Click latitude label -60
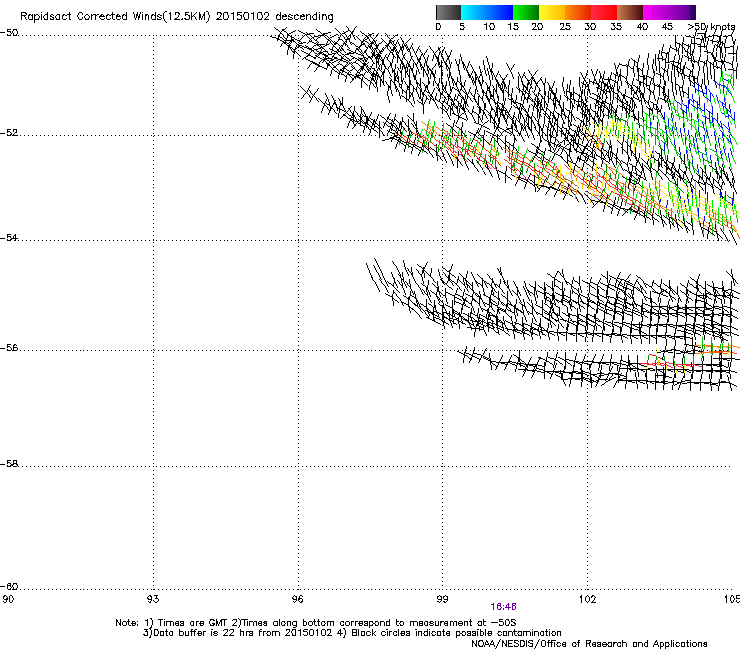 tap(9, 587)
